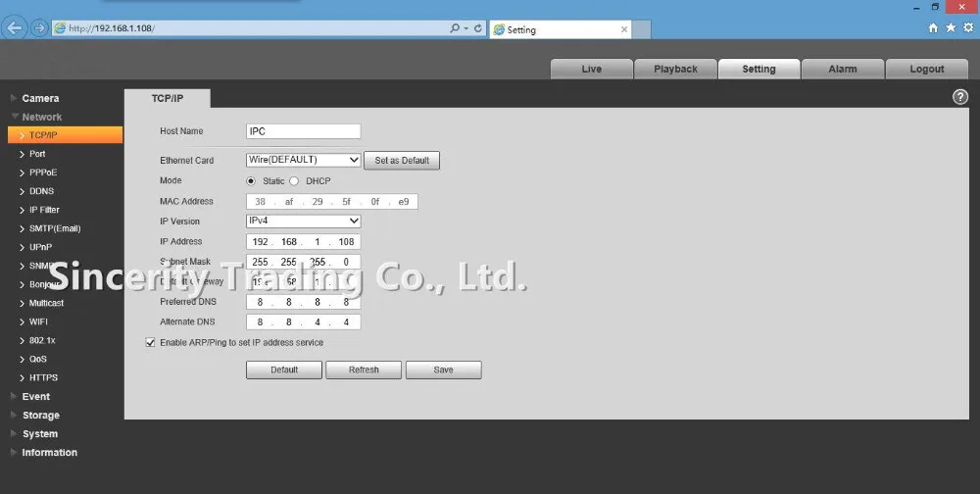Click the Alternate DNS field
The width and height of the screenshot is (980, 494).
click(x=303, y=322)
